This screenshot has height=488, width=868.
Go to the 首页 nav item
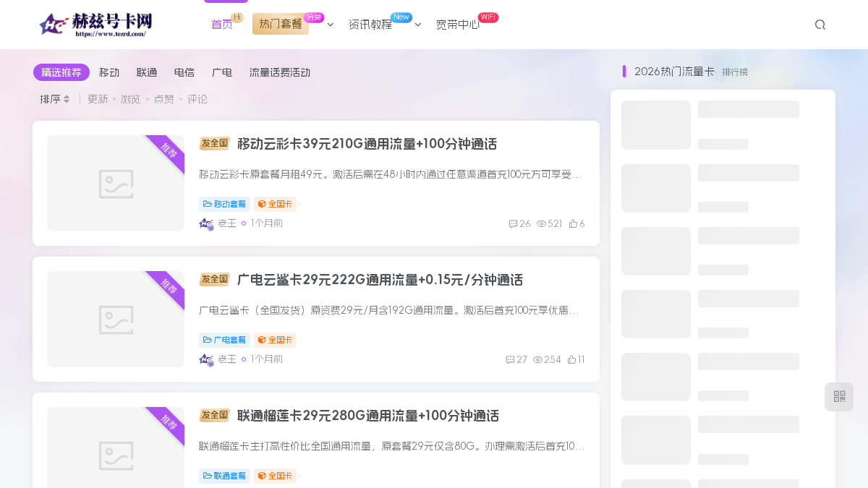(222, 25)
